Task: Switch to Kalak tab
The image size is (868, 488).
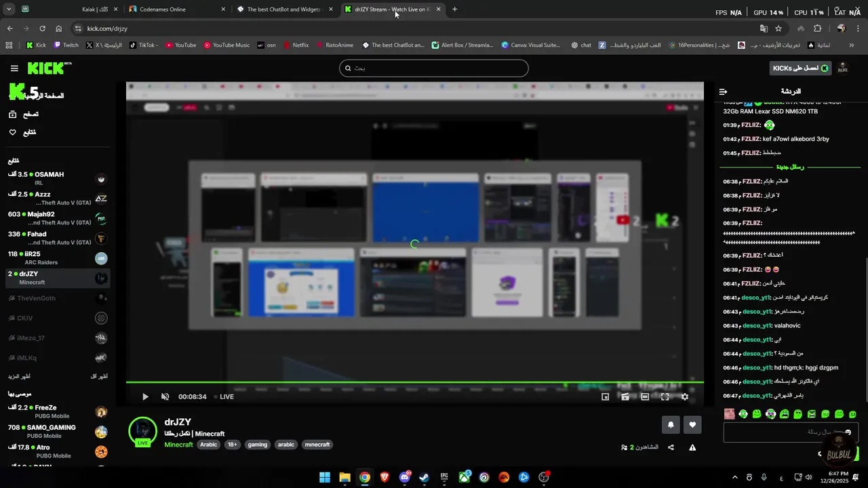Action: [69, 9]
